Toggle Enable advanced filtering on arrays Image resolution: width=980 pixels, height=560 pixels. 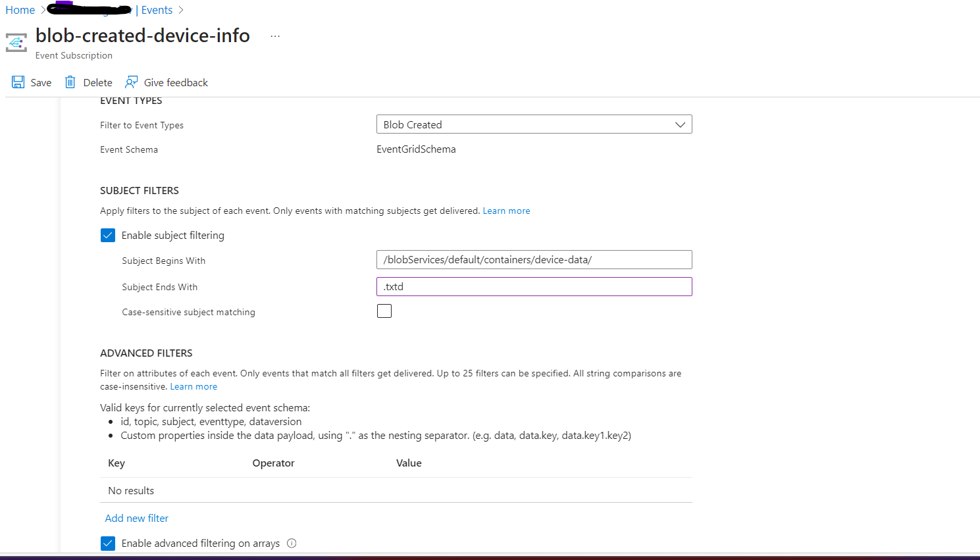(108, 543)
